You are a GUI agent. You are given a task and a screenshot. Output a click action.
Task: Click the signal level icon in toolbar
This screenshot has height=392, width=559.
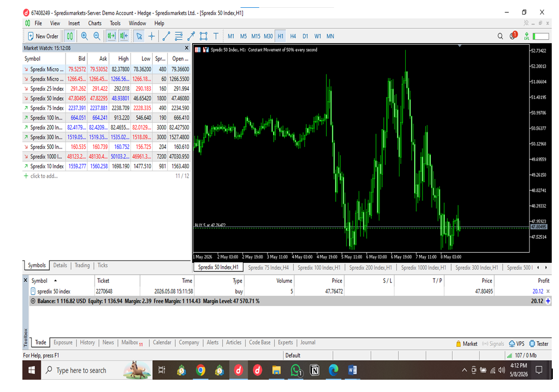(527, 36)
